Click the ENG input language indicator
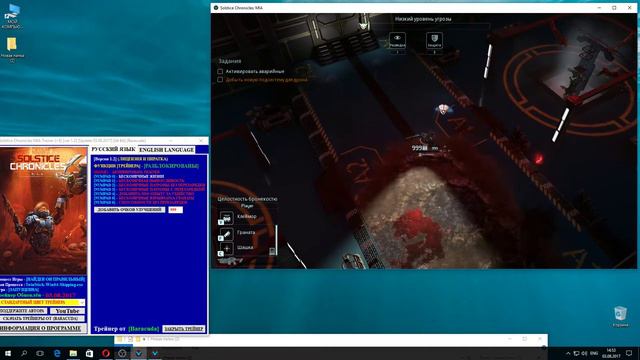The height and width of the screenshot is (360, 640). click(x=594, y=353)
